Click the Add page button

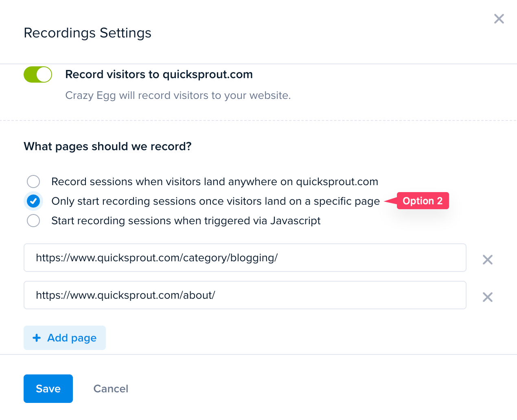tap(65, 338)
